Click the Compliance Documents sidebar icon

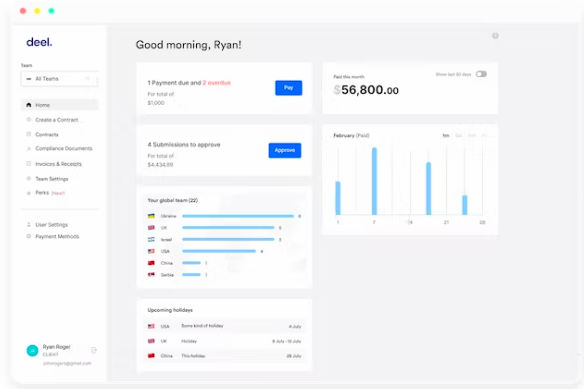tap(29, 148)
